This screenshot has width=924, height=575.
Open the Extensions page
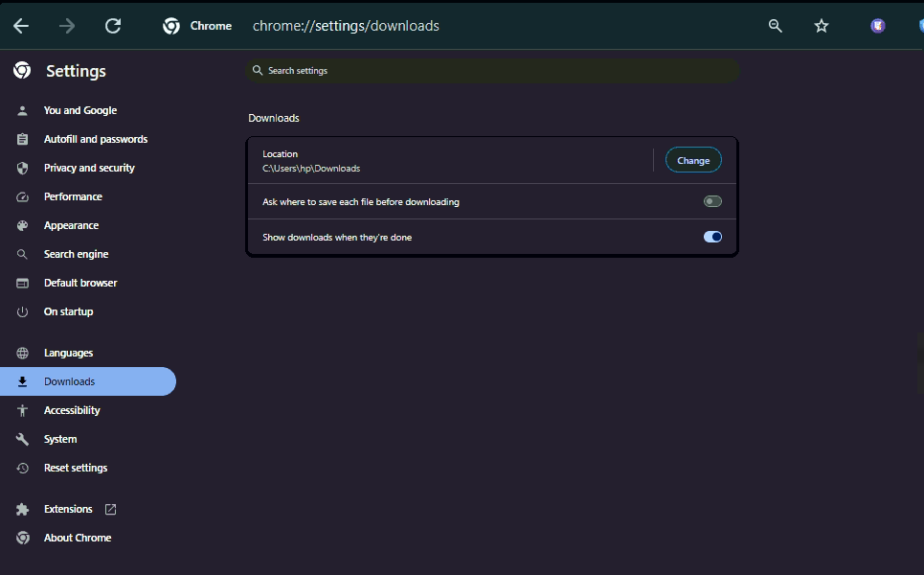[67, 509]
